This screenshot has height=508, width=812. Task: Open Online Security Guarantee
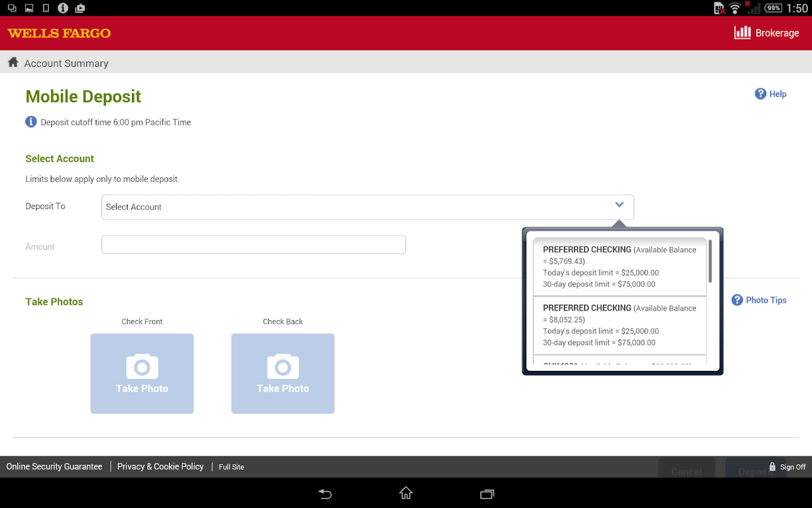[x=54, y=467]
